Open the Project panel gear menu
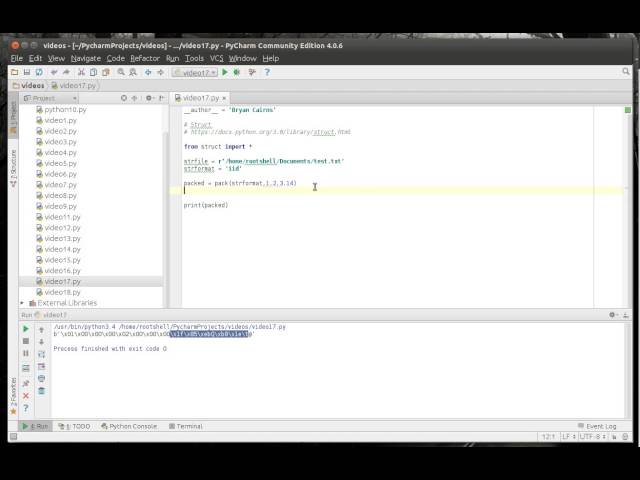 point(149,98)
